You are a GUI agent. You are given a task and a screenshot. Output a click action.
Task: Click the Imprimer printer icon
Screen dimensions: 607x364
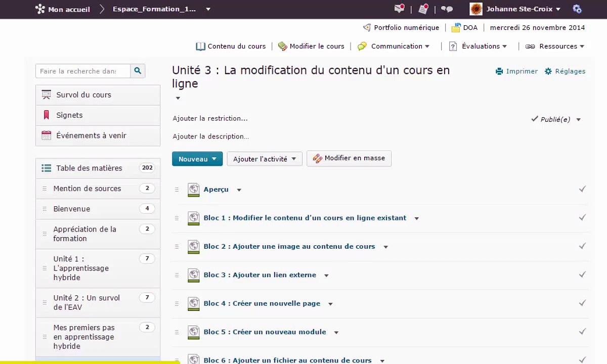[x=499, y=71]
